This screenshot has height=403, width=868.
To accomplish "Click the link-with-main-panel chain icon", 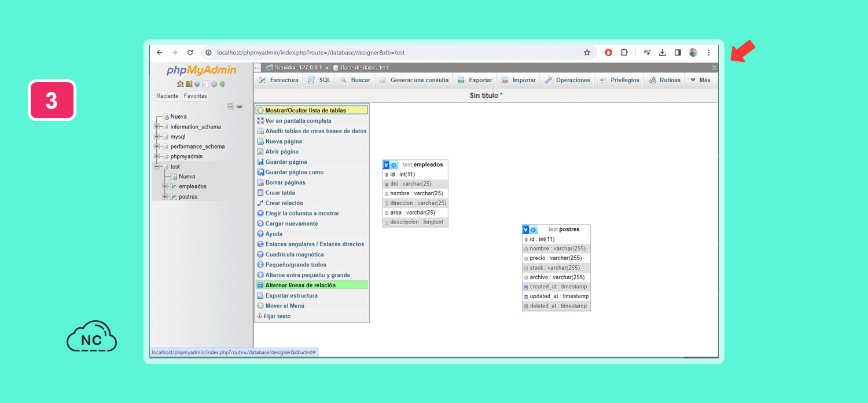I will [240, 107].
